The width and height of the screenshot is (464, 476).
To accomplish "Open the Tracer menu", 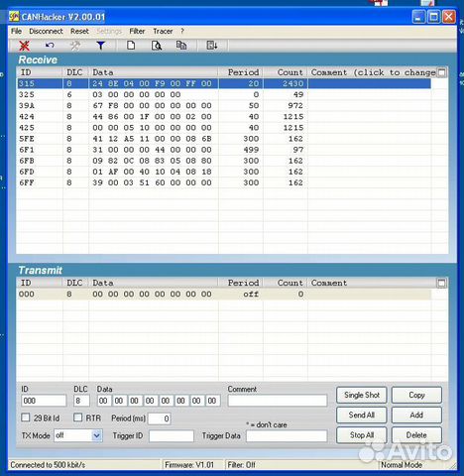I will point(163,31).
